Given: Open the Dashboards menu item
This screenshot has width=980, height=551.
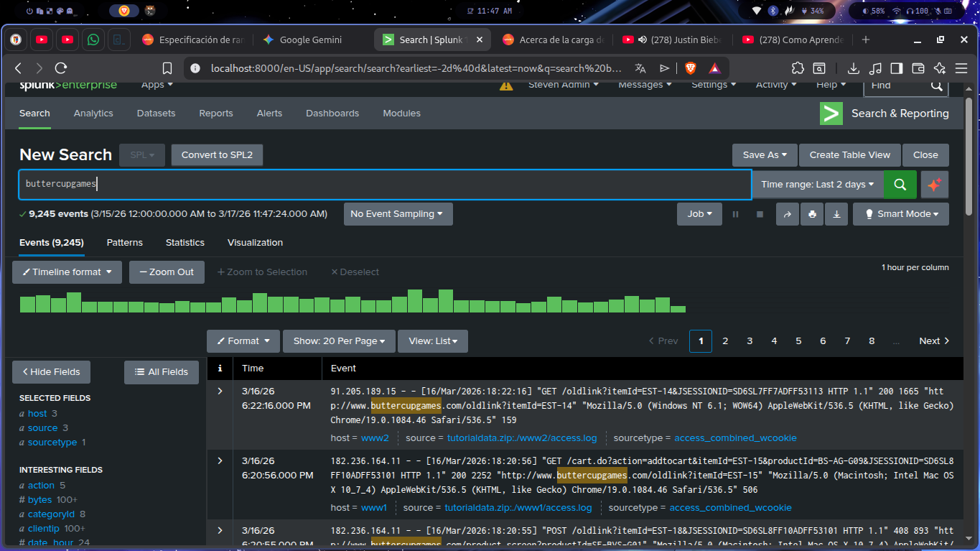Looking at the screenshot, I should 332,114.
